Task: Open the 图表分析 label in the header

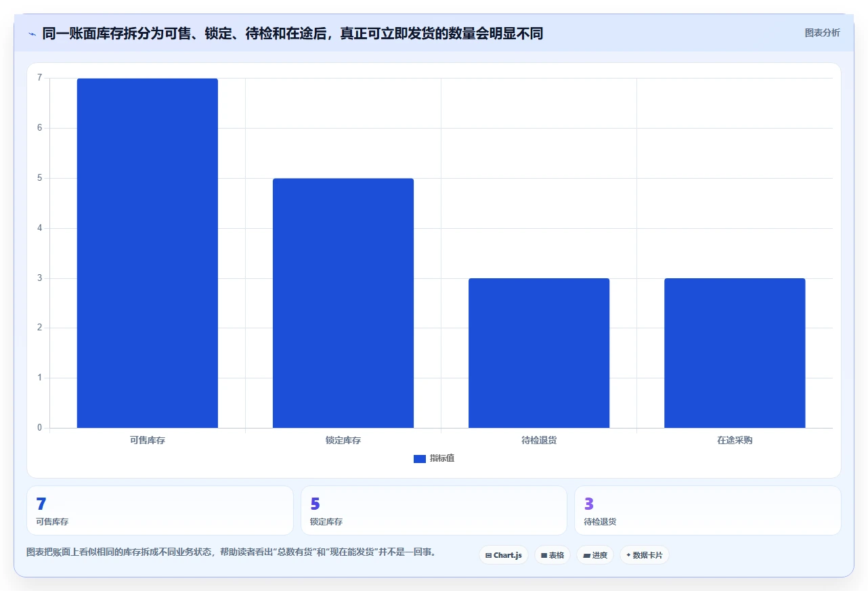Action: click(x=822, y=32)
